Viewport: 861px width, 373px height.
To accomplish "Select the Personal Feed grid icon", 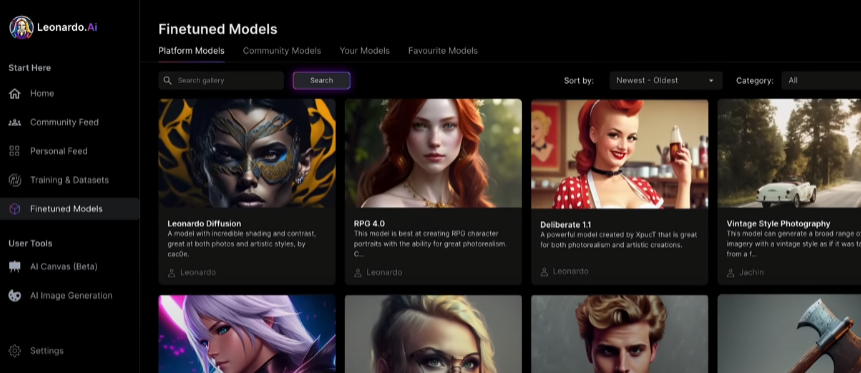I will [x=15, y=151].
